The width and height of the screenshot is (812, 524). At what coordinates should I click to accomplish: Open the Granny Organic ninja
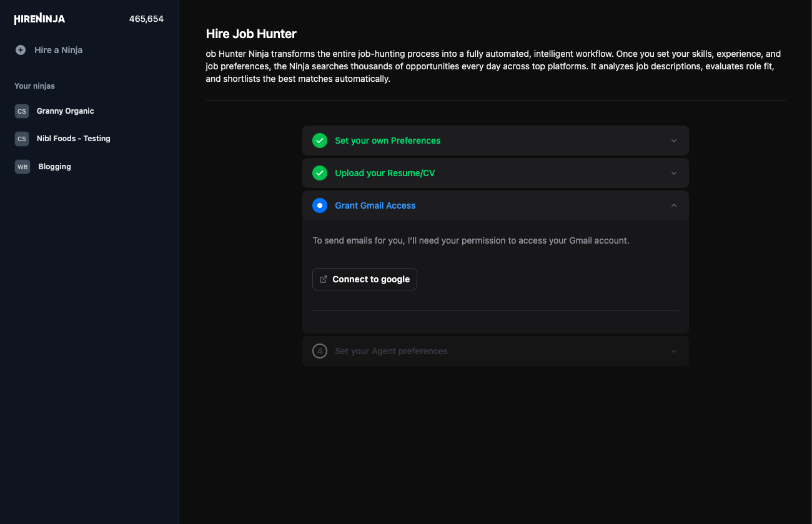coord(65,111)
